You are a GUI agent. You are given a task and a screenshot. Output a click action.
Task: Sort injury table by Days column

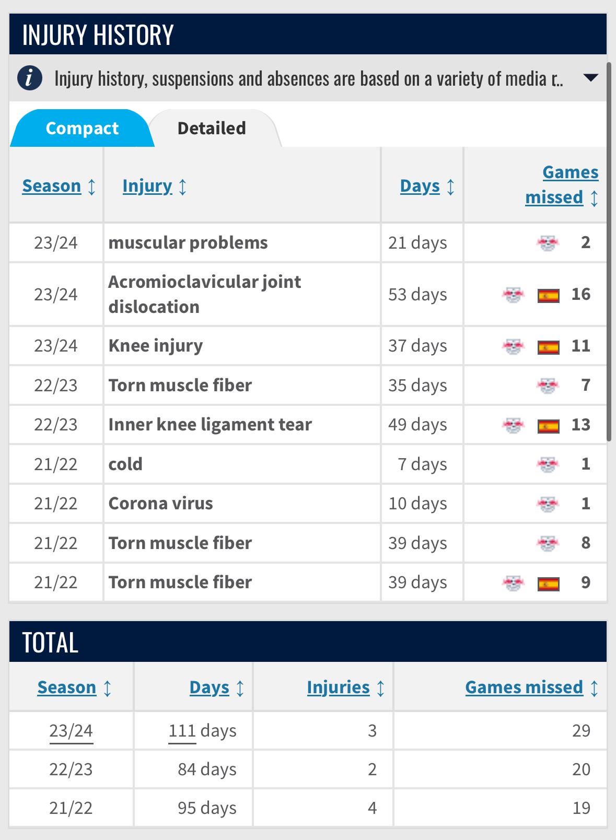[427, 186]
